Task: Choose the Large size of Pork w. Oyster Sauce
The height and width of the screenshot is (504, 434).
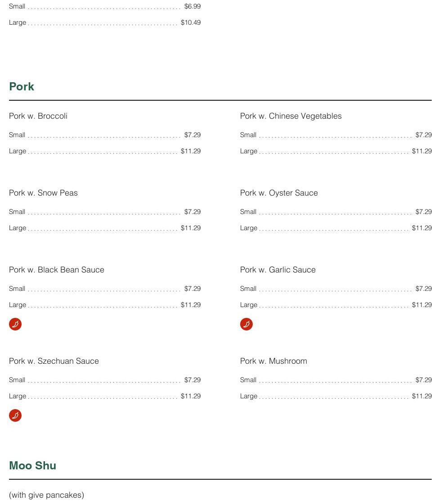Action: coord(249,228)
